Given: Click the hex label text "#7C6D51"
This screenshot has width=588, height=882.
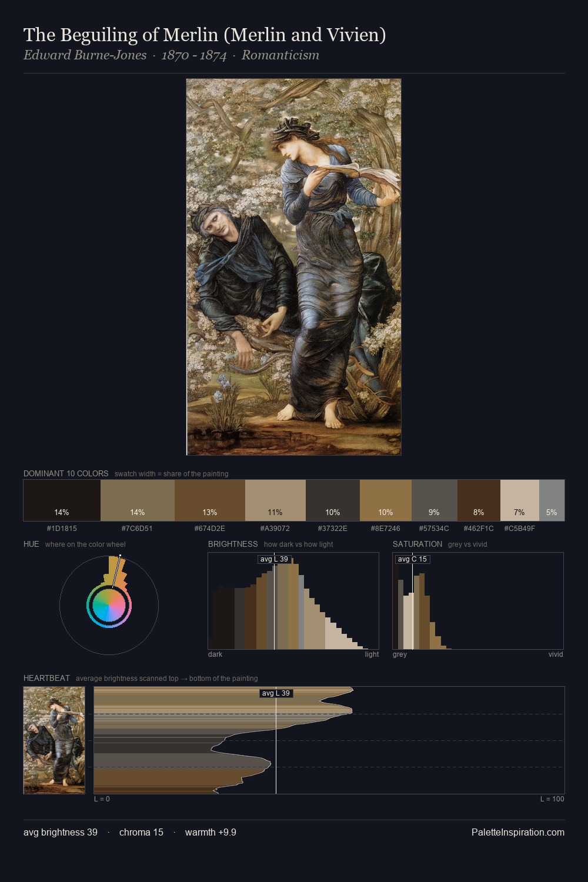Looking at the screenshot, I should pyautogui.click(x=137, y=529).
